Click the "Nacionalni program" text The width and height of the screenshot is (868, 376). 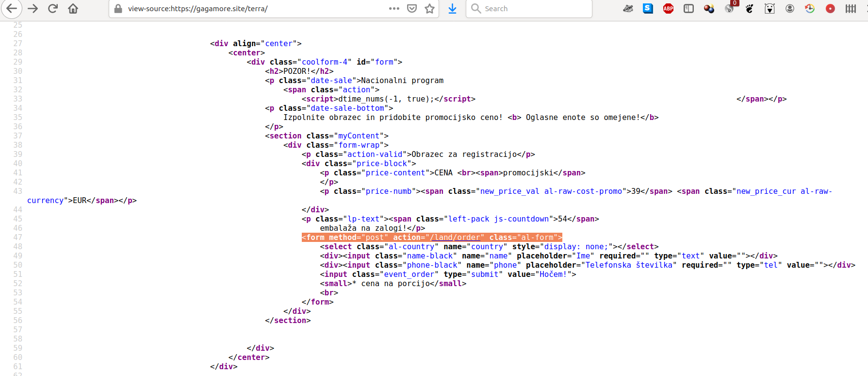pos(402,81)
